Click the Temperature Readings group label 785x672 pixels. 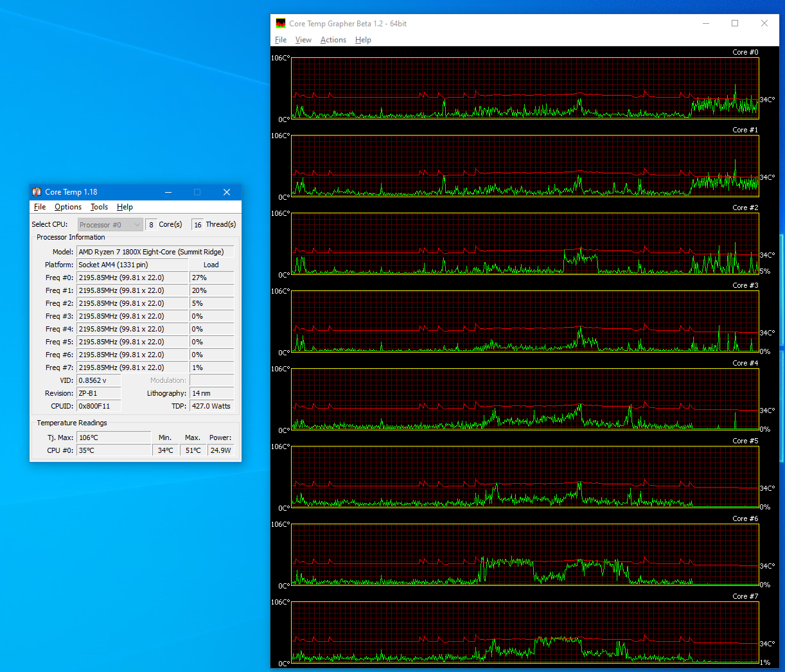coord(72,423)
